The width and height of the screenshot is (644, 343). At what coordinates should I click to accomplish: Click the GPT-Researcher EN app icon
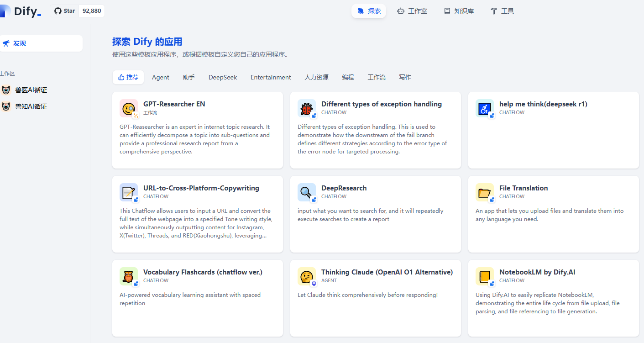[129, 108]
